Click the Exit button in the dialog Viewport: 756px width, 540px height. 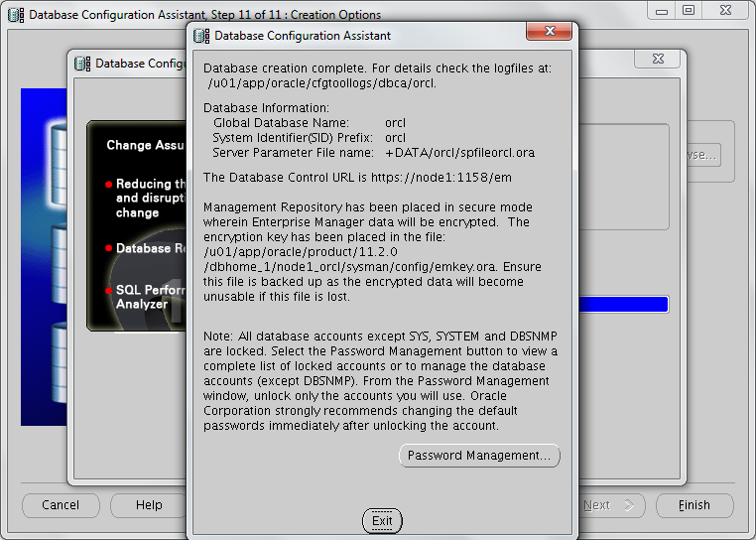[x=382, y=521]
